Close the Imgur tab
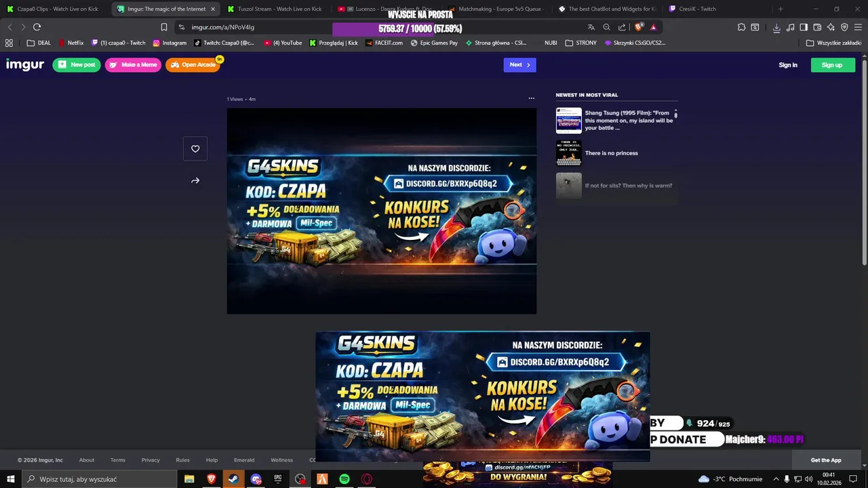The height and width of the screenshot is (488, 868). [213, 9]
